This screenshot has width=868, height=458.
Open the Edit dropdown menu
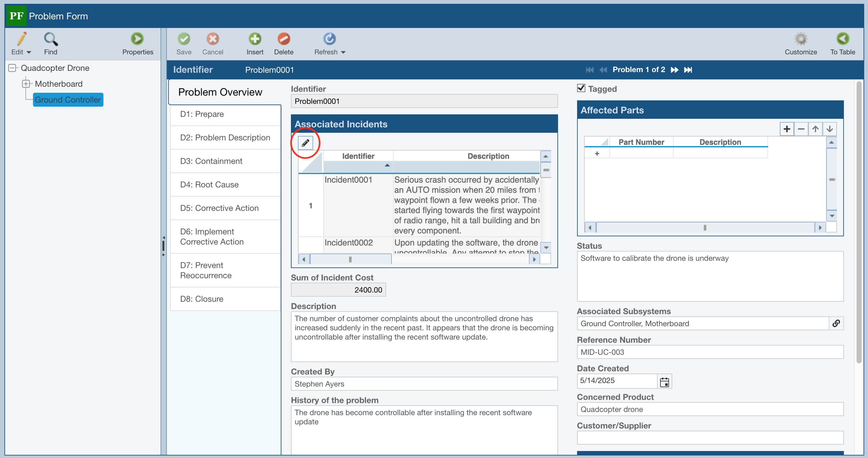29,52
